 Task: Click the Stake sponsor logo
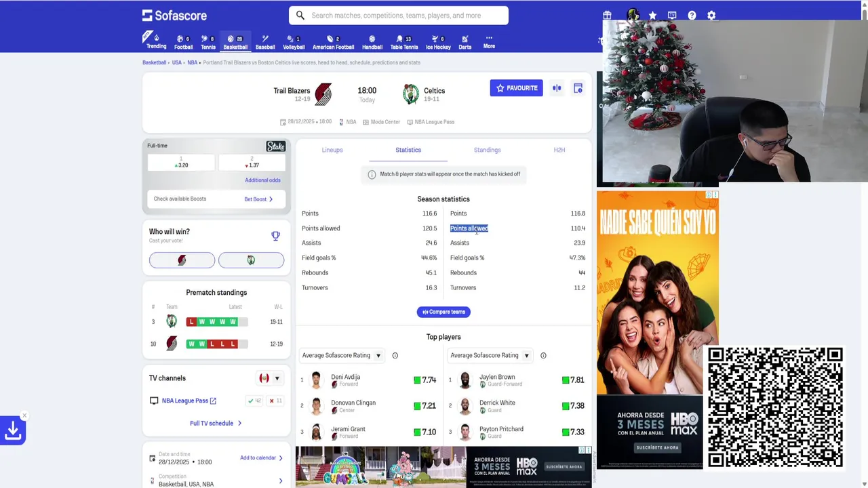tap(275, 146)
